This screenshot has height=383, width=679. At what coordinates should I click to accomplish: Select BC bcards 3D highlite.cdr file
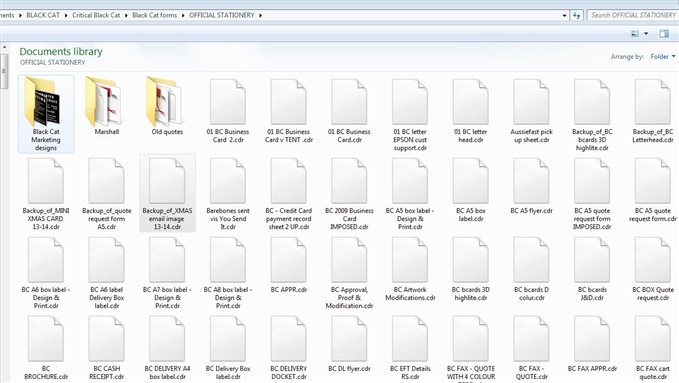point(471,269)
